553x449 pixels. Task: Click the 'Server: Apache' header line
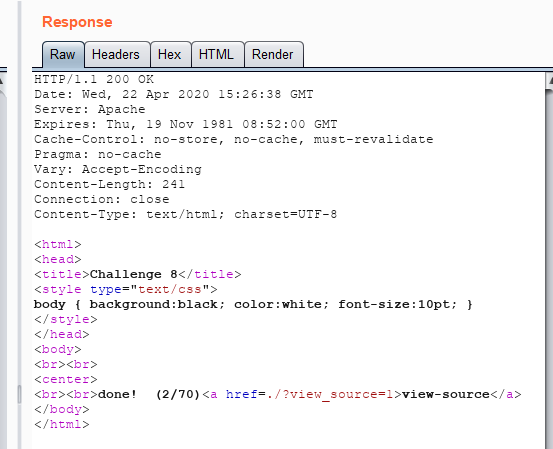point(90,109)
